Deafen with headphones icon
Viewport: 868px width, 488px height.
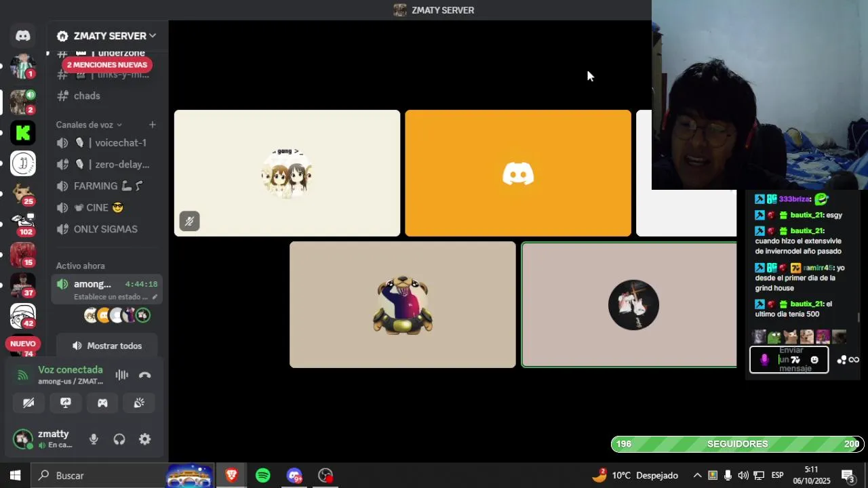[119, 439]
